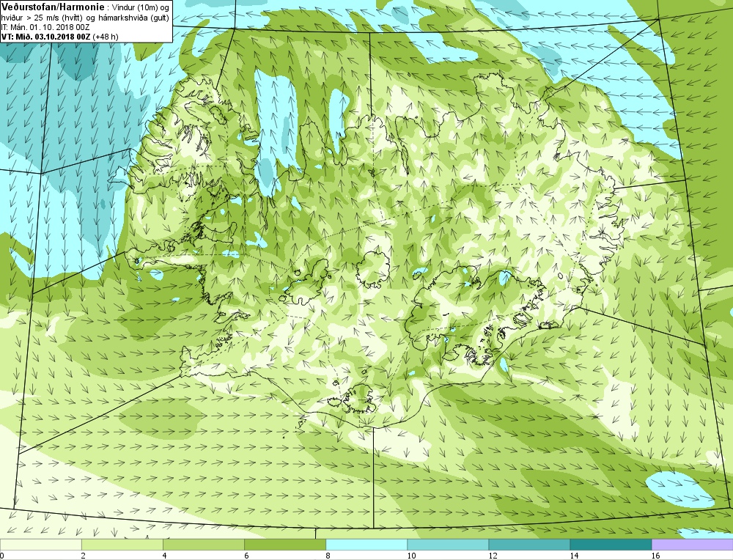Viewport: 733px width, 560px height.
Task: Click the 10–12 m/s turquoise legend swatch
Action: coord(448,545)
